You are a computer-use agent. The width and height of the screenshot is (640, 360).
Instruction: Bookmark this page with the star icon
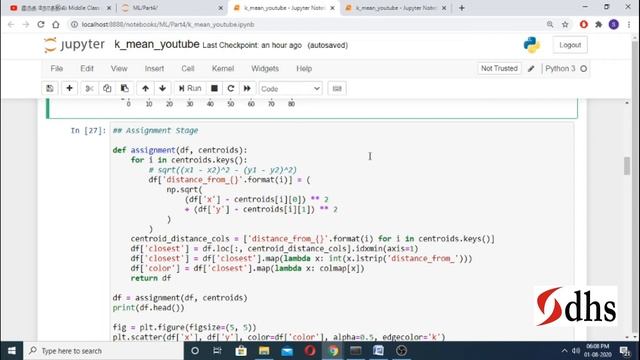[x=565, y=24]
